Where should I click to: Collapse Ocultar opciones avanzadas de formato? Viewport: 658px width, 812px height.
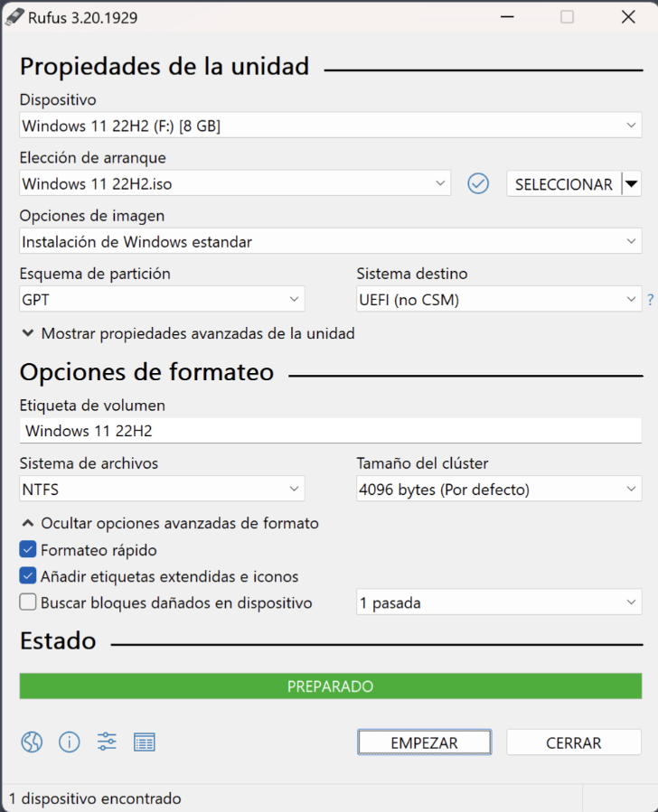pos(170,523)
